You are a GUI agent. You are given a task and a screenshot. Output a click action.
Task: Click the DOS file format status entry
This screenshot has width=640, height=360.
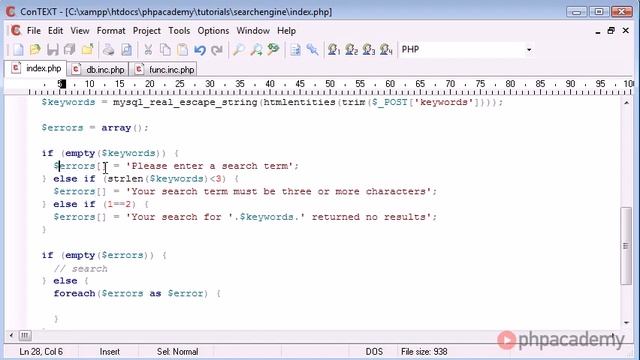374,351
